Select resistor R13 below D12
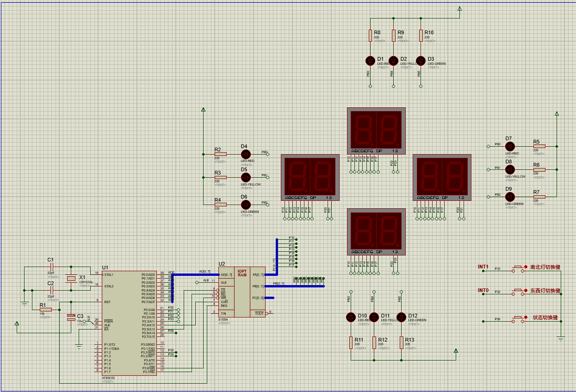576x392 pixels. click(401, 342)
